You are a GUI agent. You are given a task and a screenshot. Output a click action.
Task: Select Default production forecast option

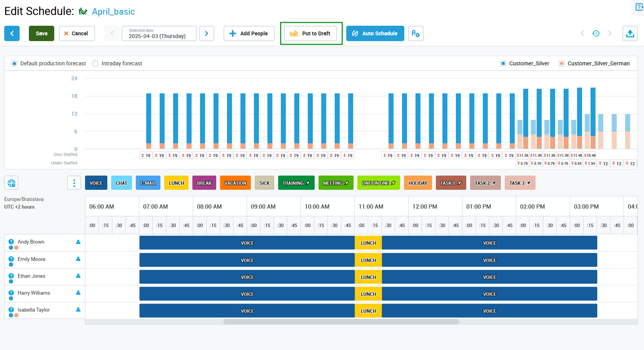(x=14, y=63)
